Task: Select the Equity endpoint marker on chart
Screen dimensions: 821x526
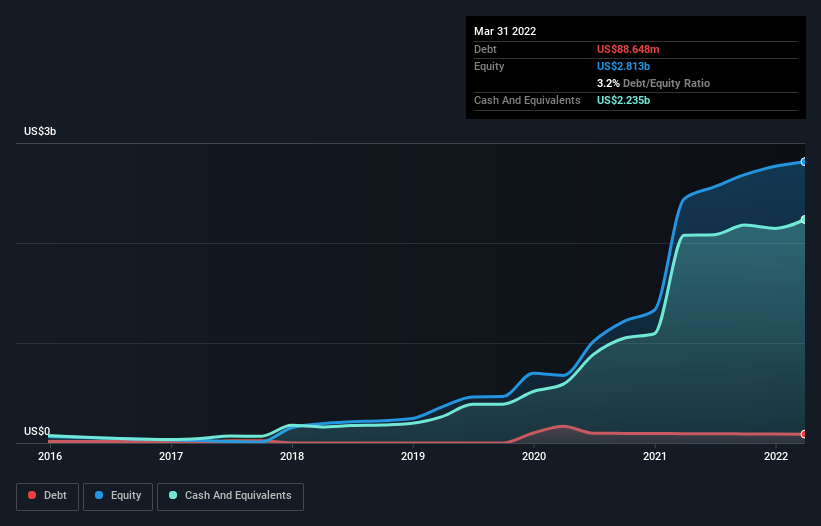Action: tap(804, 162)
